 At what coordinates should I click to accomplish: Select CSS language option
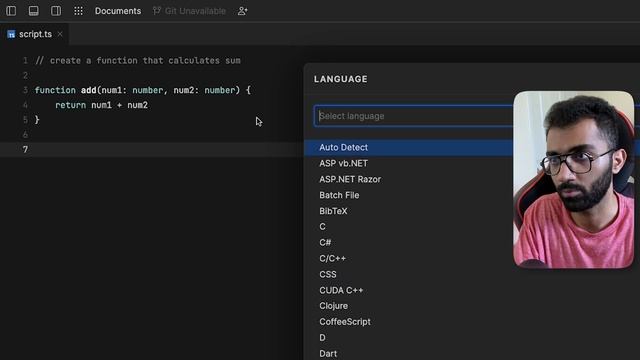pyautogui.click(x=328, y=274)
